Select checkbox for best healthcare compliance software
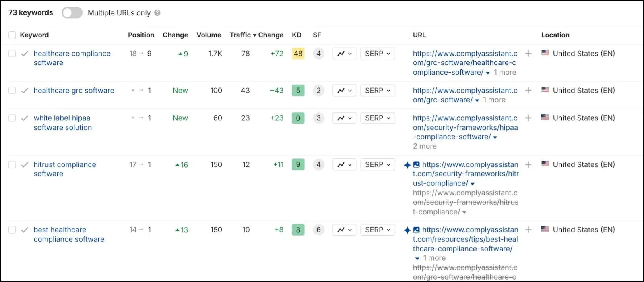The width and height of the screenshot is (644, 282). tap(12, 230)
